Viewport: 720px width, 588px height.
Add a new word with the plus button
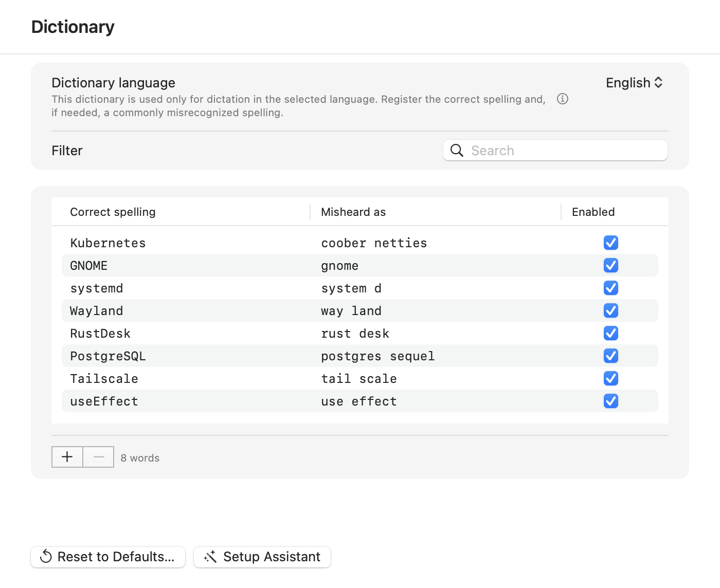point(67,457)
